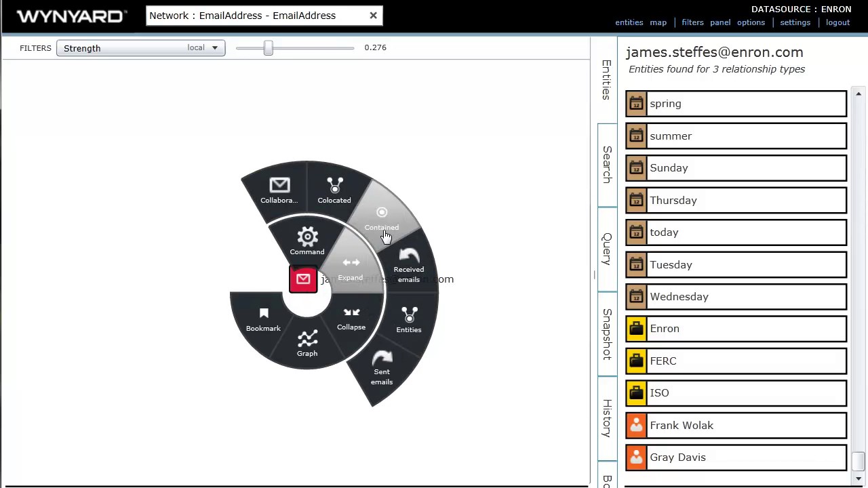Click the spring calendar entity icon
Image resolution: width=868 pixels, height=488 pixels.
pos(636,104)
